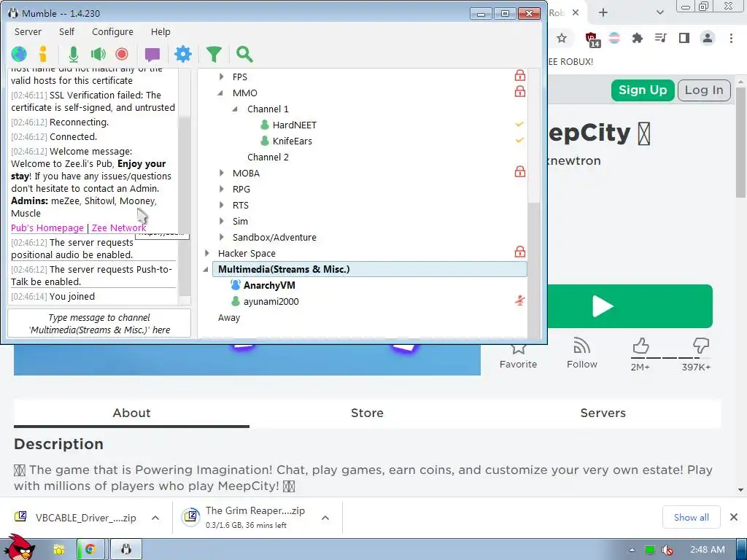Mute yourself with the green microphone icon
This screenshot has width=747, height=560.
(74, 54)
